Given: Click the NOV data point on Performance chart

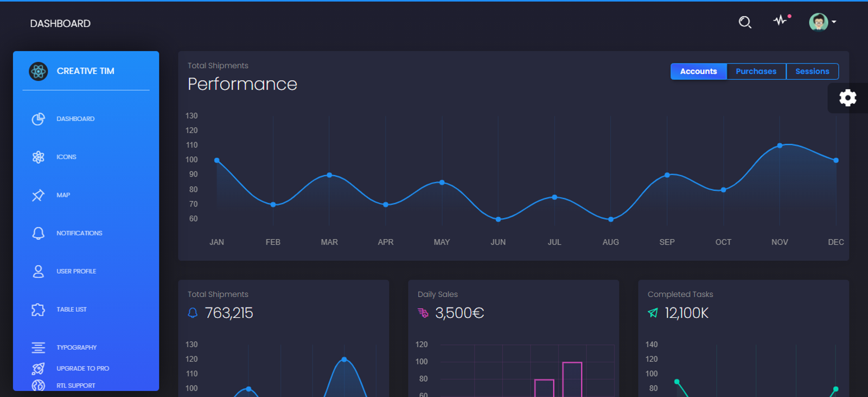Looking at the screenshot, I should tap(780, 145).
